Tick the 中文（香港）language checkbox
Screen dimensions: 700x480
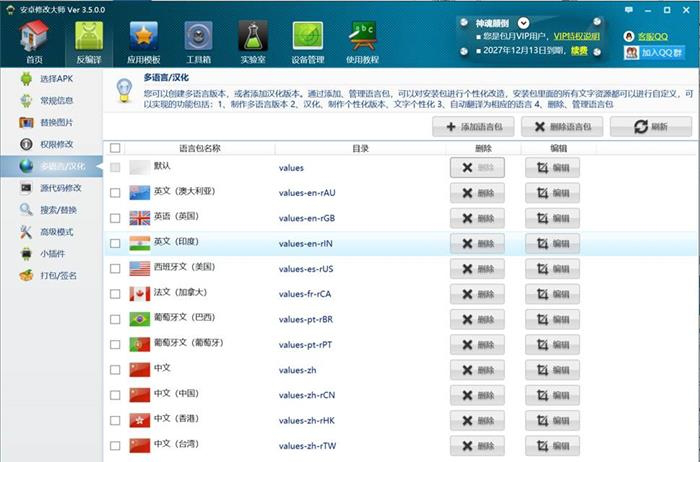coord(115,421)
